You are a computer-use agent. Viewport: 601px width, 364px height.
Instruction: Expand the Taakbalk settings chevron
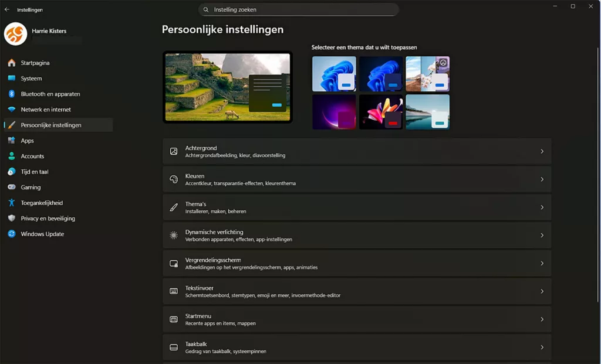(542, 347)
